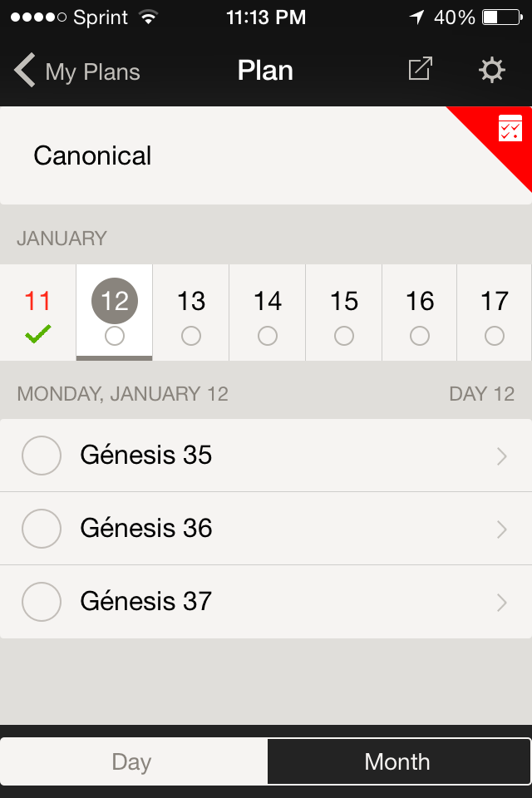Go back using the back arrow icon

[25, 71]
